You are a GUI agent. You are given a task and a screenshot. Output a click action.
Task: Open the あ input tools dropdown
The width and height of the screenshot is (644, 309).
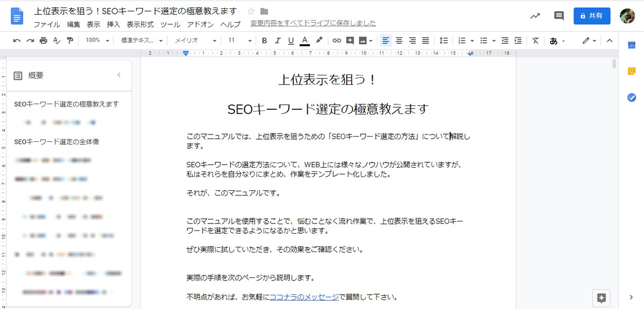click(x=557, y=41)
